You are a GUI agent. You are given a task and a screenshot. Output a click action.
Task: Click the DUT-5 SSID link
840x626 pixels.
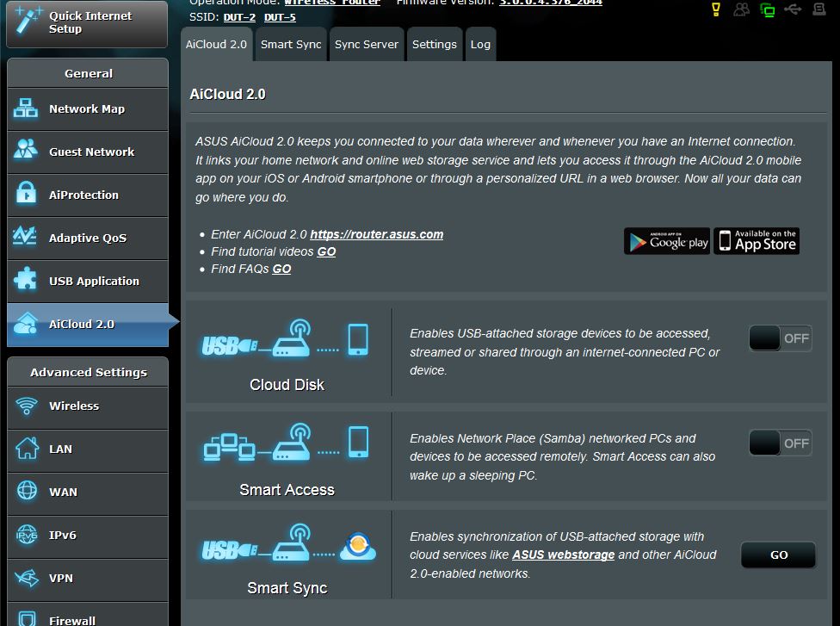(x=280, y=17)
